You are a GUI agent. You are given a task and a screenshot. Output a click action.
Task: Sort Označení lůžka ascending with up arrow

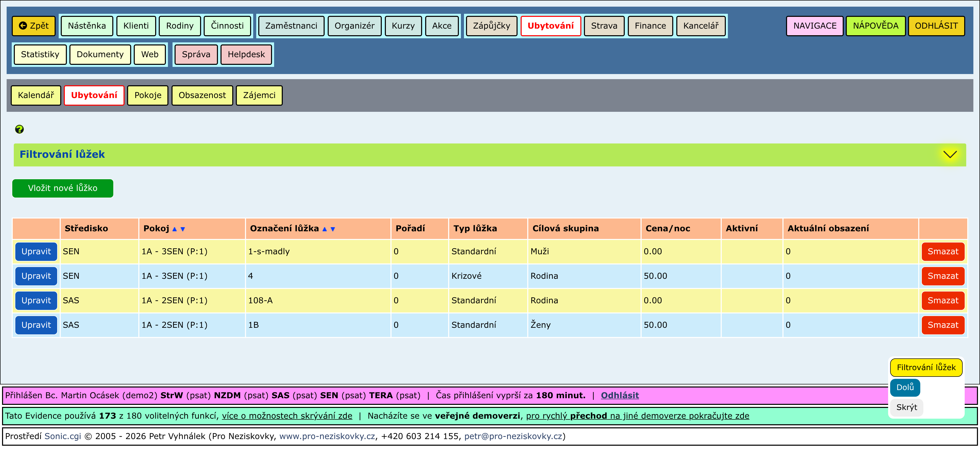[x=325, y=229]
